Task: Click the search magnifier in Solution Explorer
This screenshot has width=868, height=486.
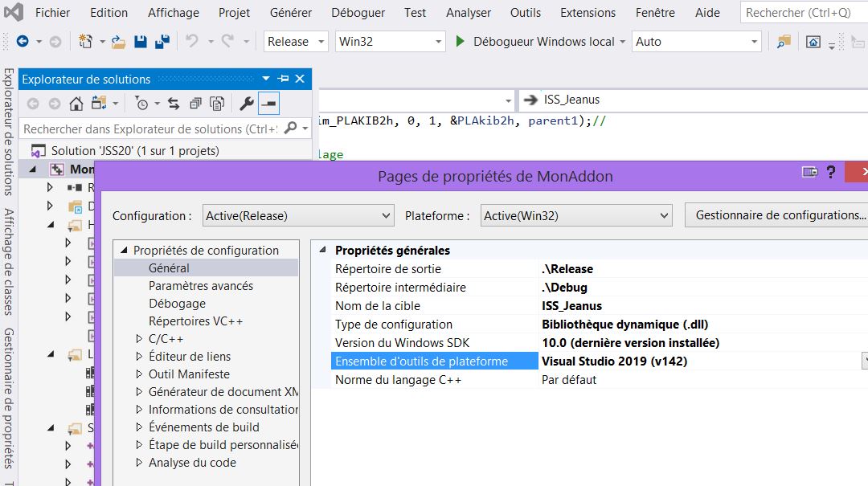Action: click(290, 129)
